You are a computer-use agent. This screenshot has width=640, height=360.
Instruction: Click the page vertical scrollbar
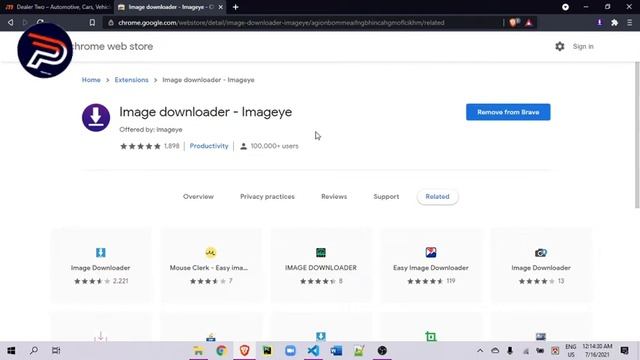pyautogui.click(x=637, y=135)
